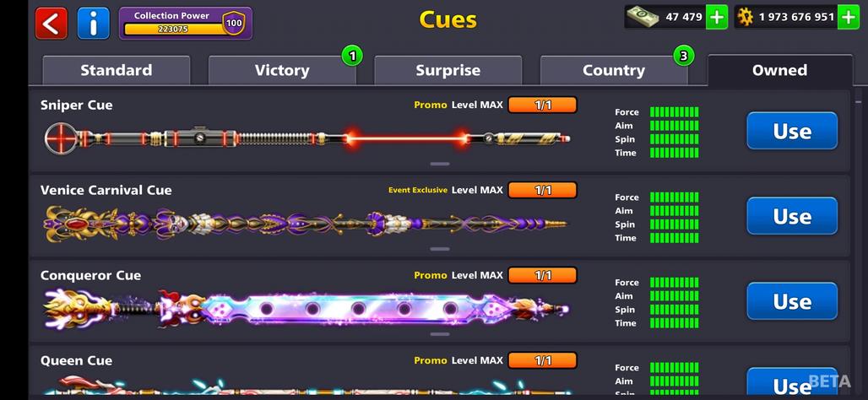Switch to the Standard tab

[117, 70]
